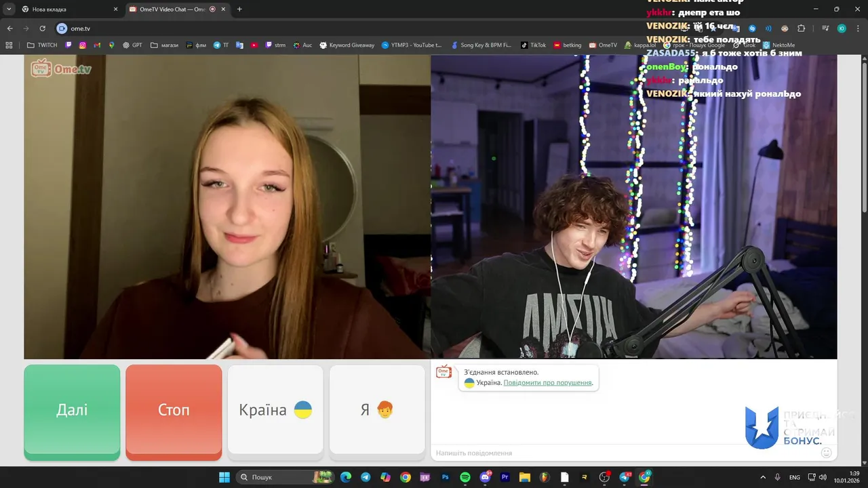Viewport: 868px width, 488px height.
Task: Open the strm bookmark
Action: pos(275,45)
